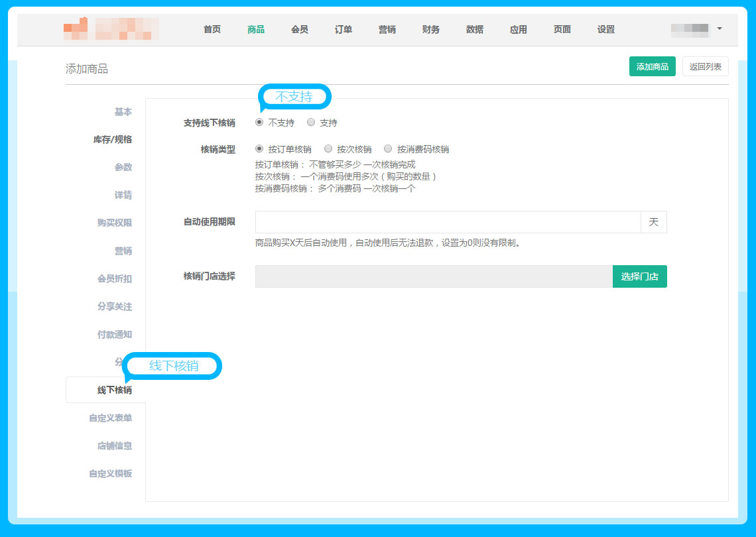
Task: Select the 支持 radio option
Action: pyautogui.click(x=311, y=122)
